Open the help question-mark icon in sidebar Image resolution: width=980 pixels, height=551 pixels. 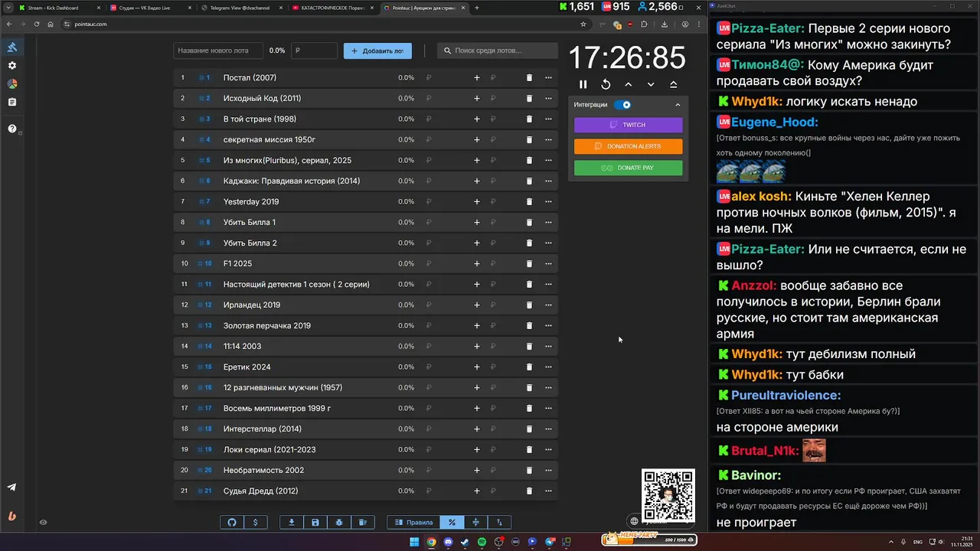(12, 129)
